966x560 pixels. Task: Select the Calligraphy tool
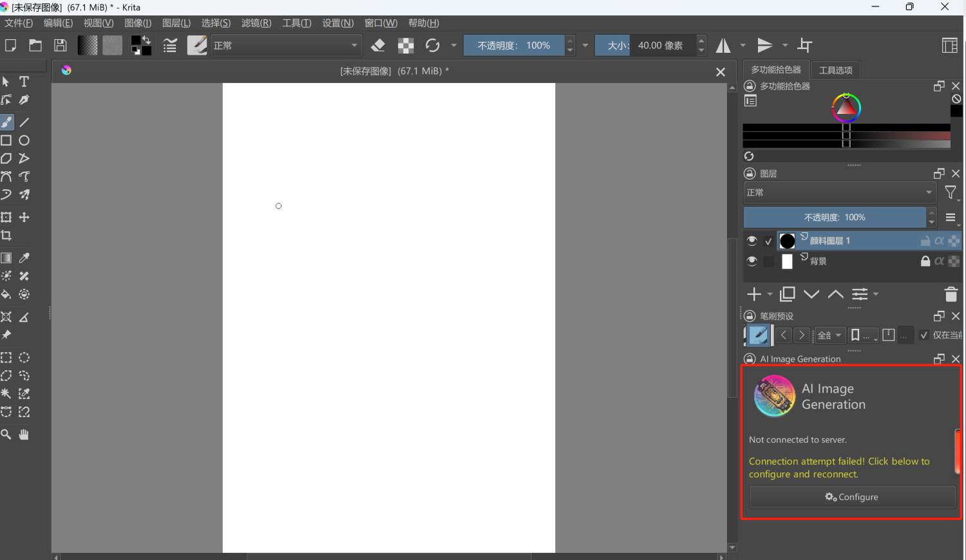[24, 100]
